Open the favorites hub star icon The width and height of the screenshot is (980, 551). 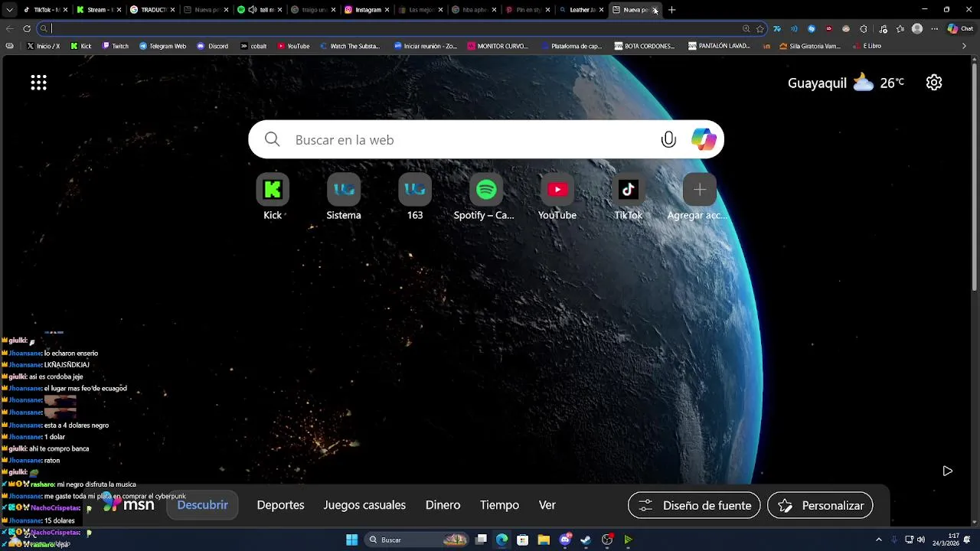click(900, 28)
